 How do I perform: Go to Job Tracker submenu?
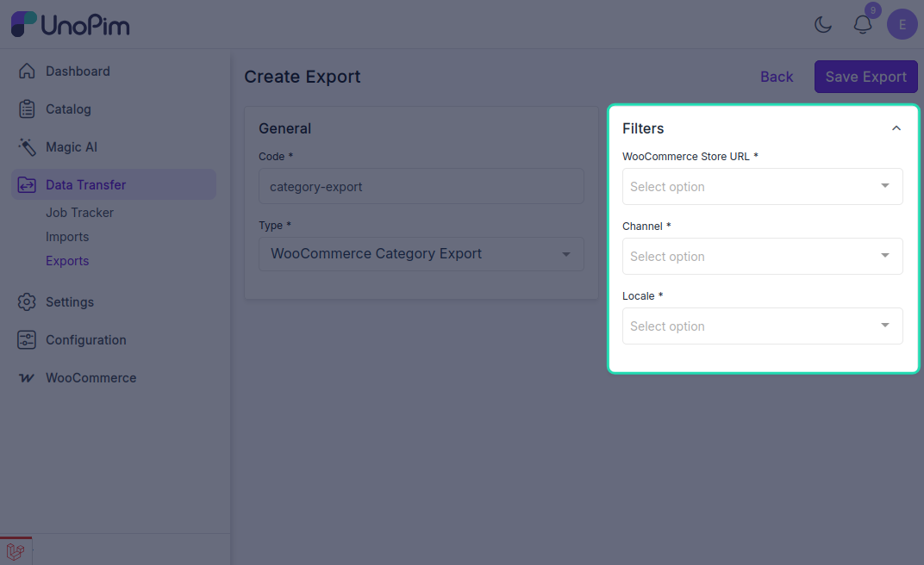[79, 213]
